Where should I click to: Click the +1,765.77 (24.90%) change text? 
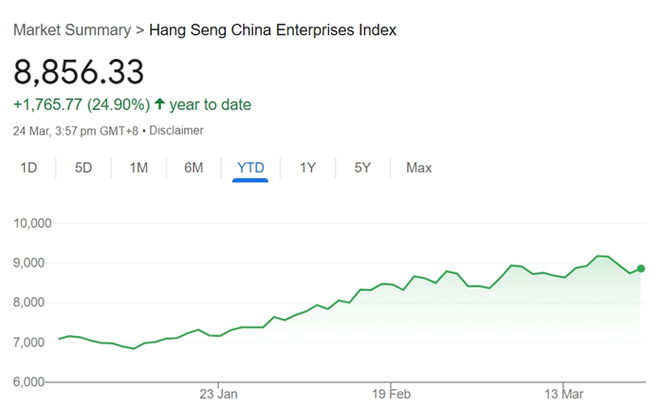click(x=82, y=104)
